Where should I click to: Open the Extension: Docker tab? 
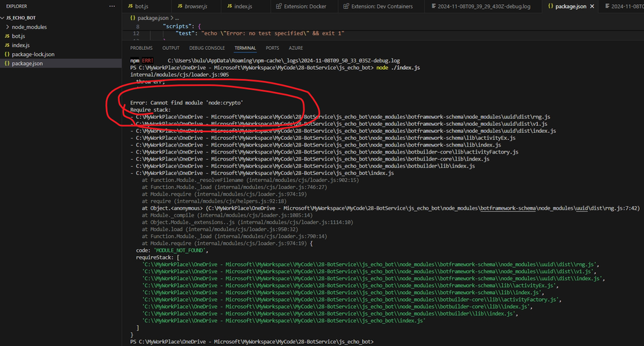pyautogui.click(x=302, y=6)
